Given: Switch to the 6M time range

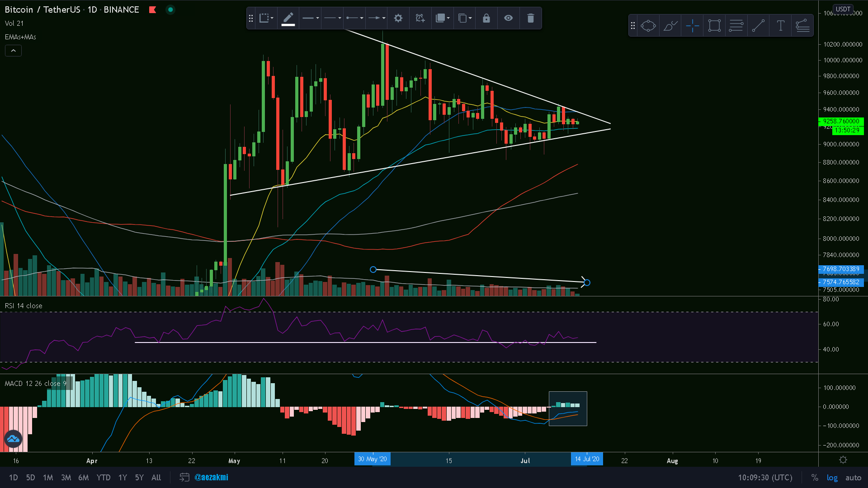Looking at the screenshot, I should pyautogui.click(x=83, y=478).
